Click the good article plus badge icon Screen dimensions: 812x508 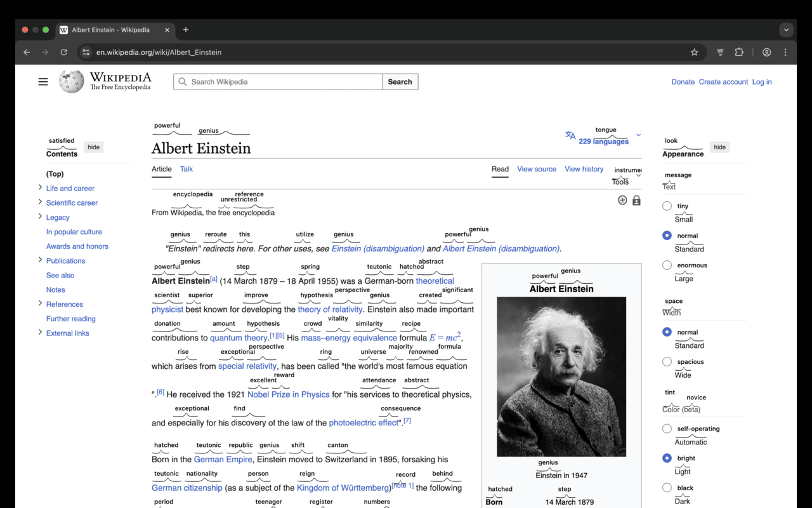pyautogui.click(x=622, y=200)
